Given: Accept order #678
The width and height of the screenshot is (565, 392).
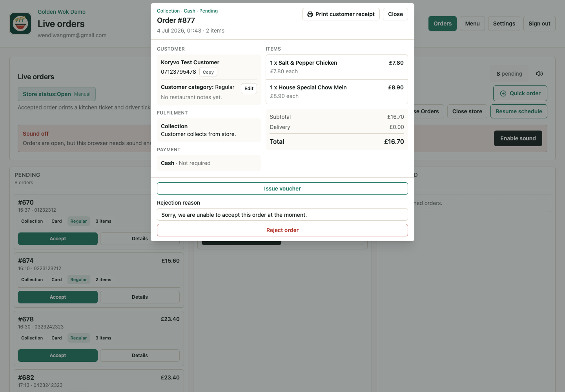Looking at the screenshot, I should (58, 356).
